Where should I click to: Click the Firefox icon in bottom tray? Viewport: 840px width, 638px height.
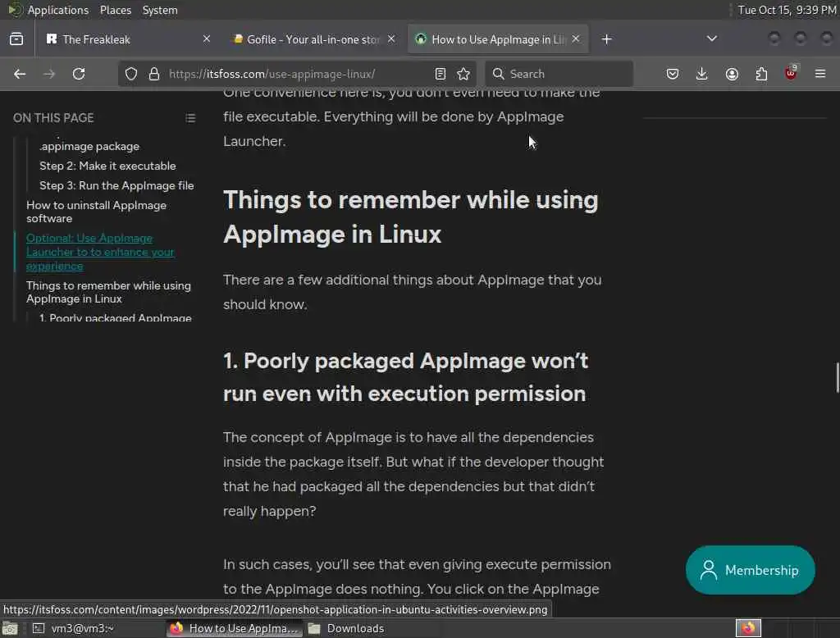748,628
